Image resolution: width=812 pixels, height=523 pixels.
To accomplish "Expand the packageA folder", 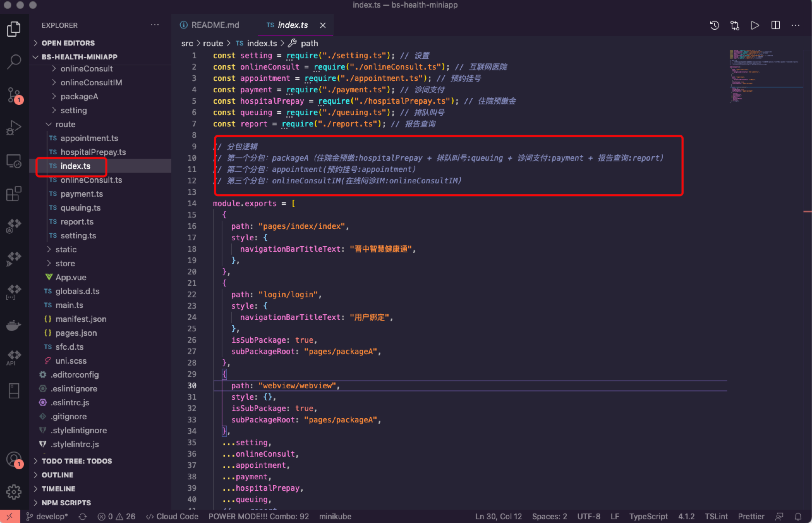I will pos(79,96).
